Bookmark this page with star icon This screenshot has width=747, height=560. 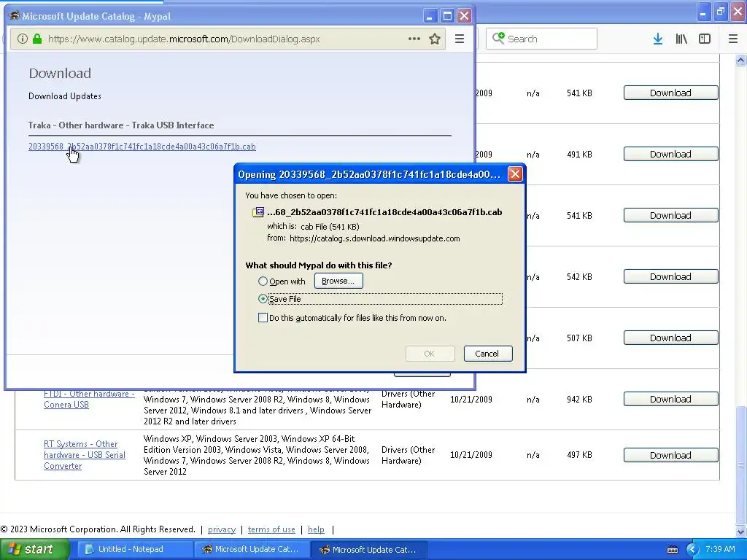coord(435,39)
